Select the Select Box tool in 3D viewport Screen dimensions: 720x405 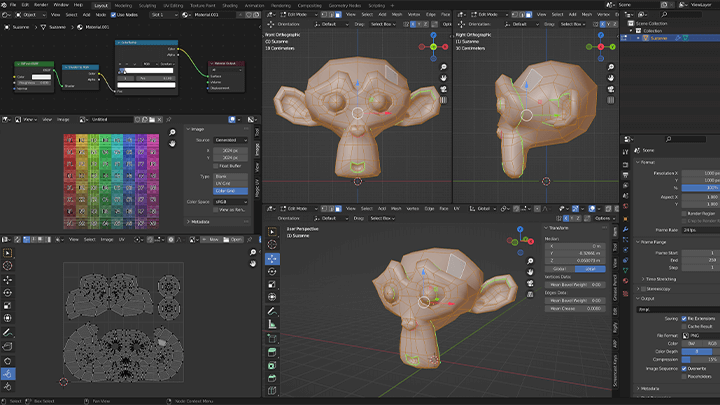click(x=272, y=232)
